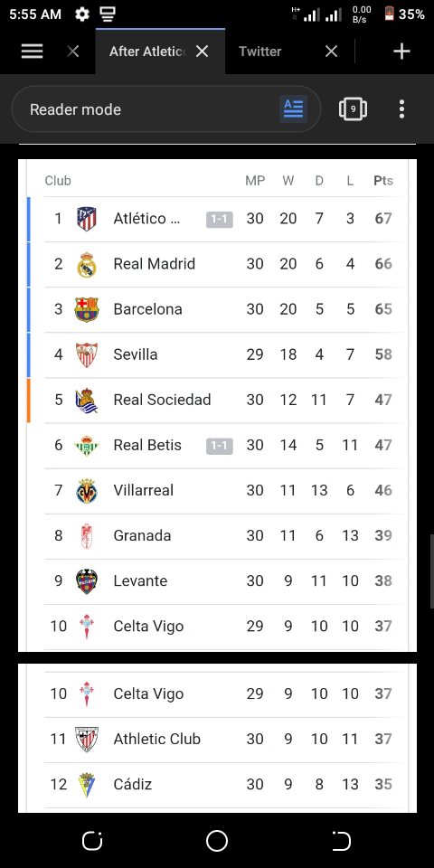
Task: Click the Atlético Madrid club crest
Action: pyautogui.click(x=87, y=219)
